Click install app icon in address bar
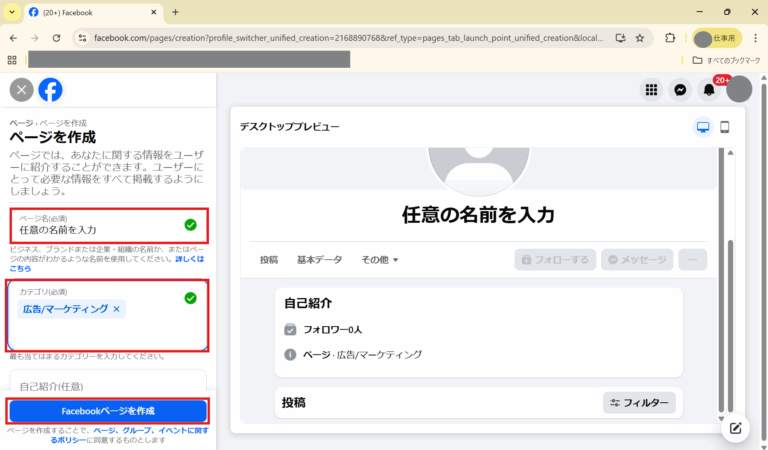768x450 pixels. pyautogui.click(x=620, y=38)
